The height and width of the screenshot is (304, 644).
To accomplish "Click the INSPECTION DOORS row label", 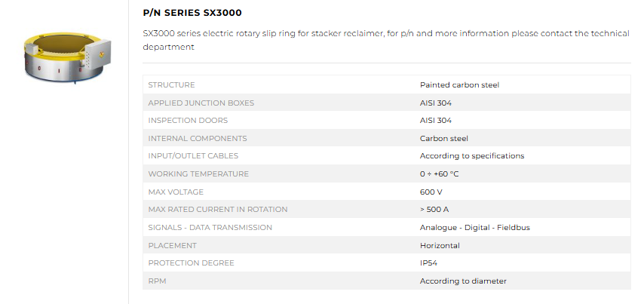I will pyautogui.click(x=188, y=121).
